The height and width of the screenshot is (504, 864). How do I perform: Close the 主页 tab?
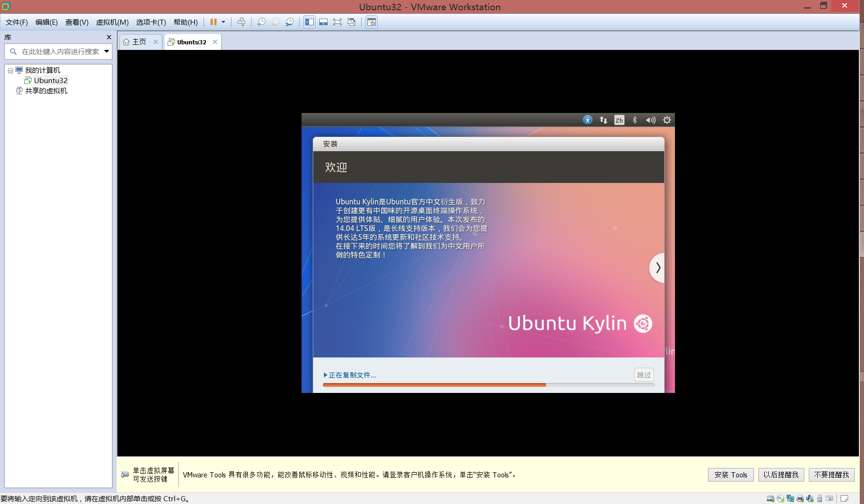(x=155, y=42)
